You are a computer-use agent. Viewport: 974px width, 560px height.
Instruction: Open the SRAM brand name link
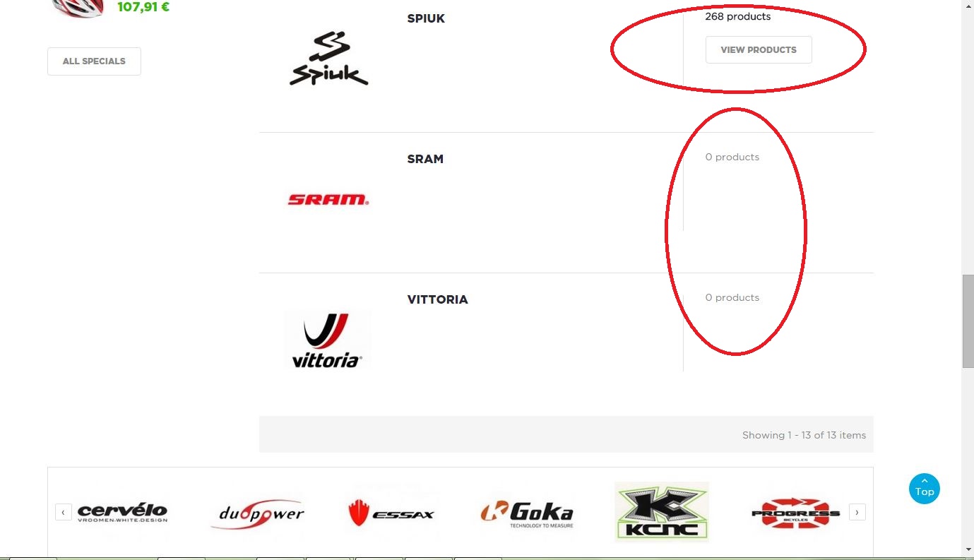pyautogui.click(x=425, y=160)
